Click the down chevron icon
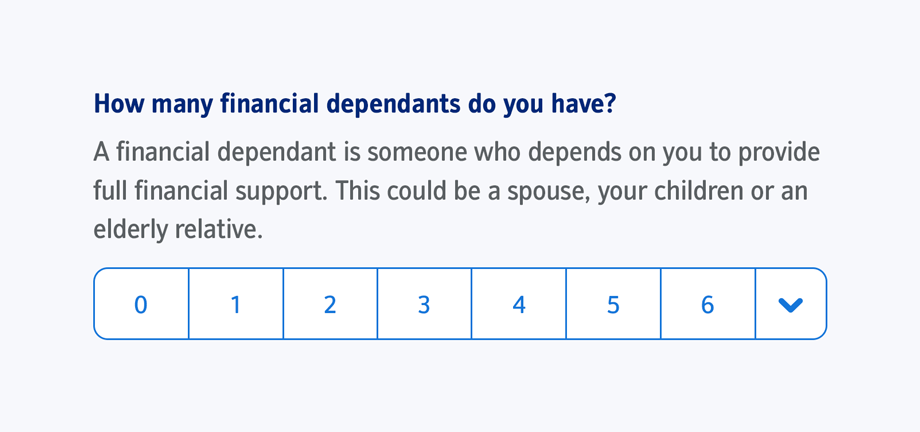Image resolution: width=920 pixels, height=432 pixels. pos(790,304)
